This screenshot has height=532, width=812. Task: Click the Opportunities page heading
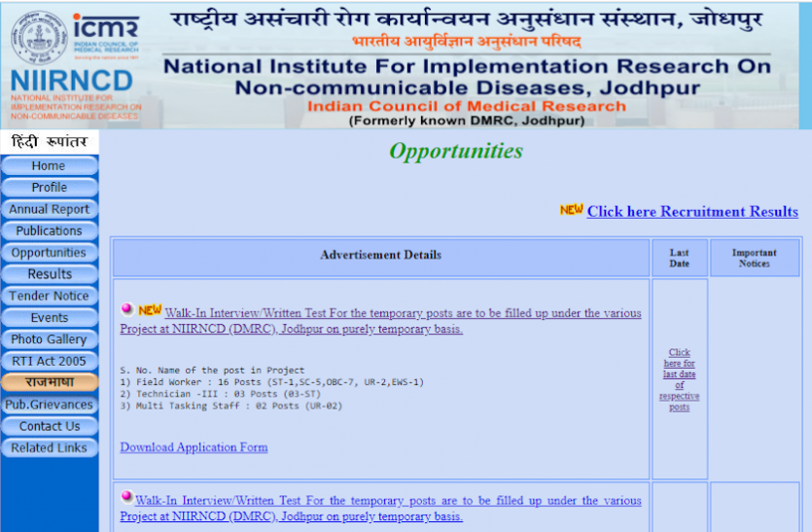[456, 152]
